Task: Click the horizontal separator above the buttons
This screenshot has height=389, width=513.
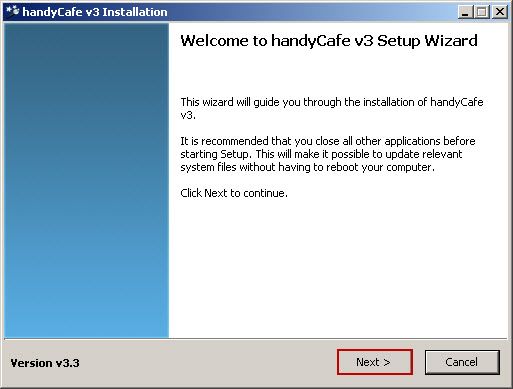Action: point(255,339)
